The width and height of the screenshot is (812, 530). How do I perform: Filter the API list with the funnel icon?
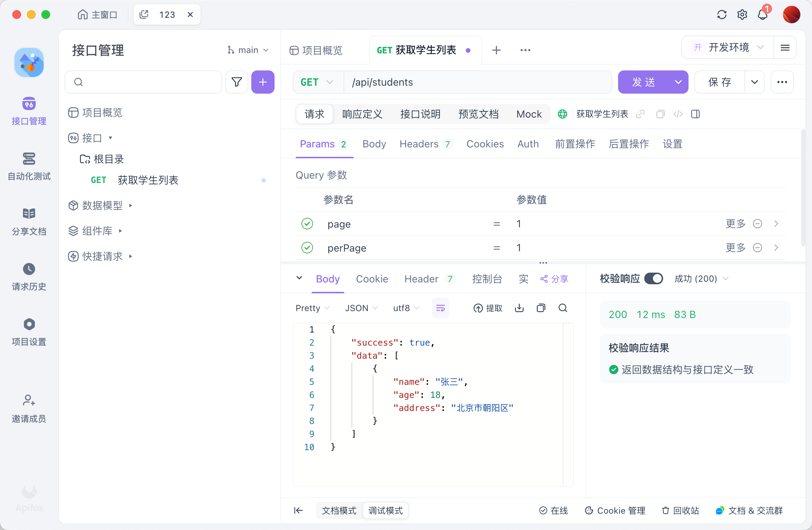coord(236,82)
